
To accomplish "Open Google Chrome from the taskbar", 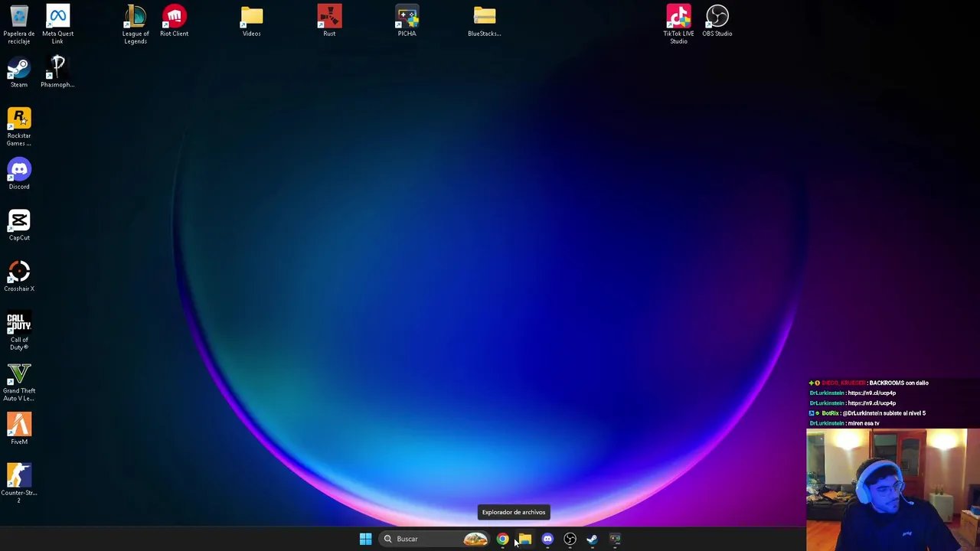I will (x=502, y=539).
